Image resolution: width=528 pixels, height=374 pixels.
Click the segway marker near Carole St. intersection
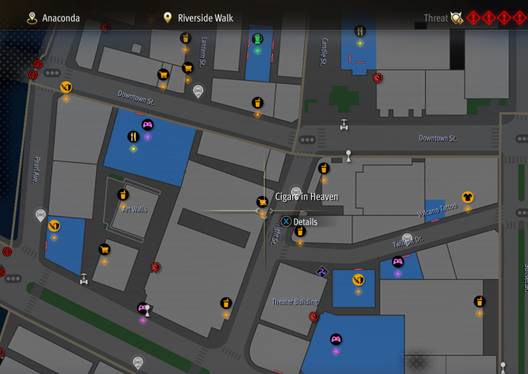[x=344, y=125]
